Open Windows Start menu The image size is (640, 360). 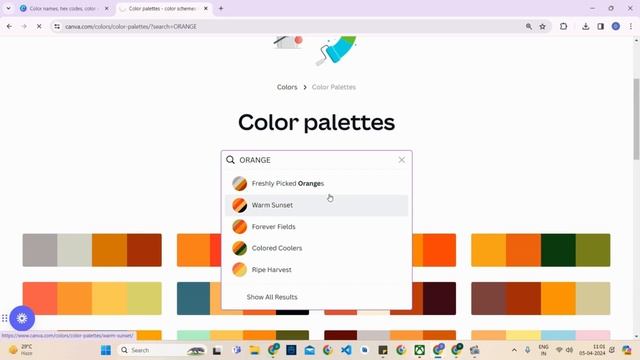tap(106, 350)
